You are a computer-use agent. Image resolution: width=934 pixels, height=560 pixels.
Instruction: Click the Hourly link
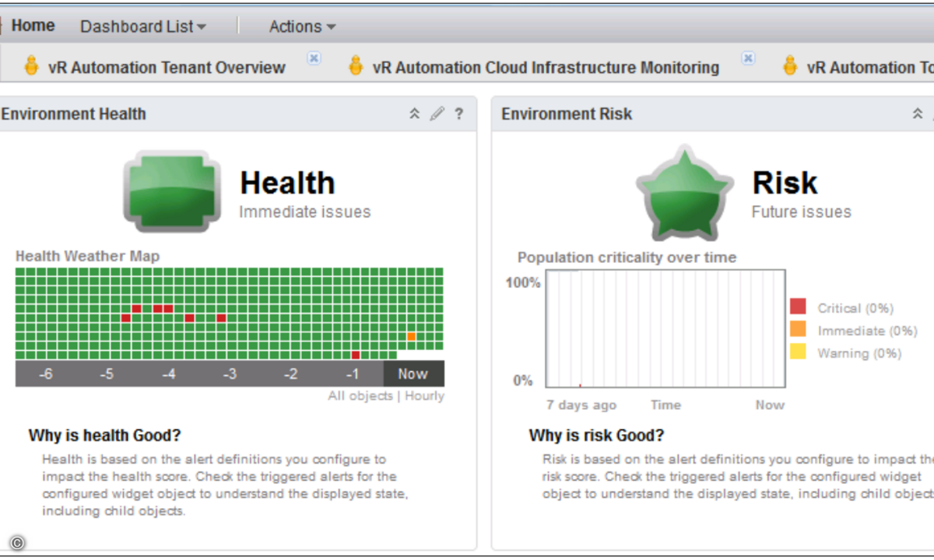point(424,396)
